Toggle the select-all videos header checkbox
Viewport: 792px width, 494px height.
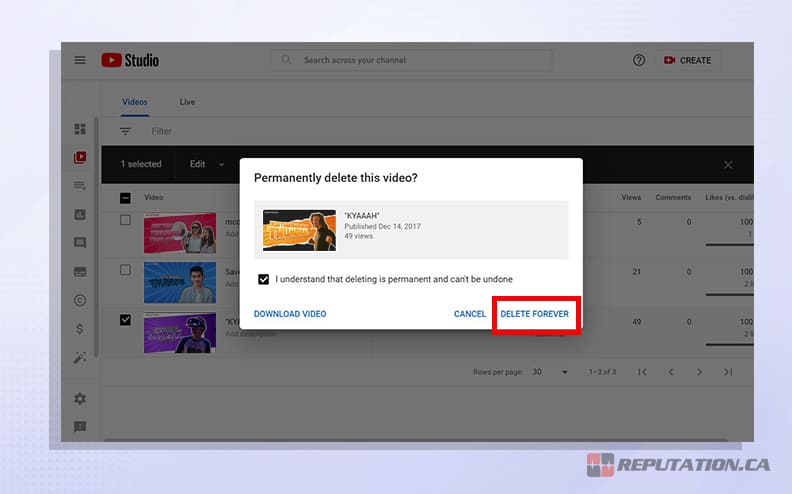[125, 198]
